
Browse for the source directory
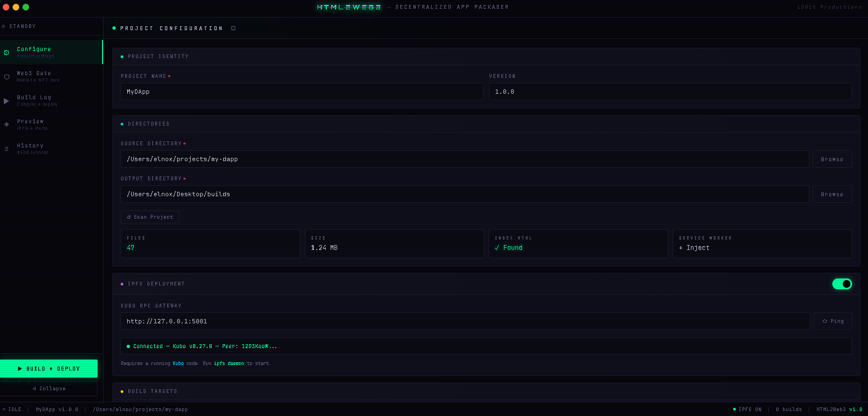[832, 159]
